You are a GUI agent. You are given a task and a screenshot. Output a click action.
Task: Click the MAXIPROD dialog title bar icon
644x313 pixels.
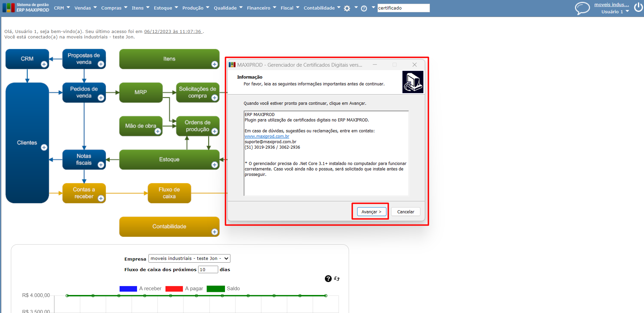pos(232,65)
